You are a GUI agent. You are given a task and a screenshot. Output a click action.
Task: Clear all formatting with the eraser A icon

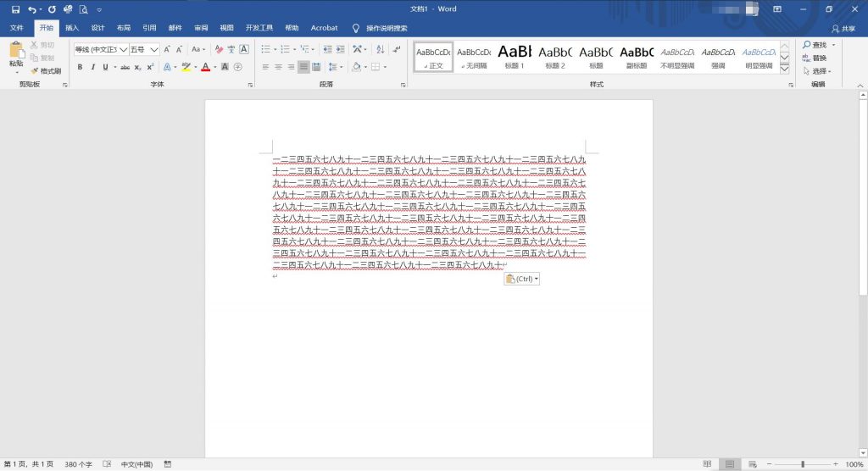point(219,49)
